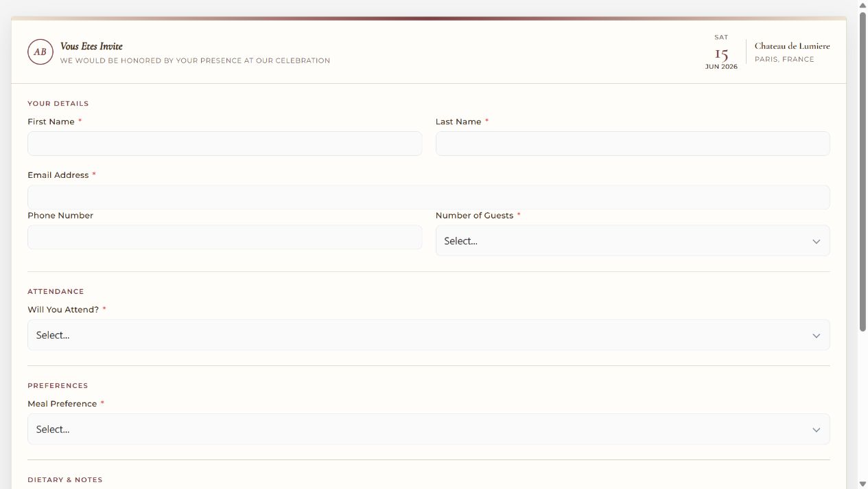Screen dimensions: 868x489
Task: Click the 'SAT' weekday text
Action: 721,37
